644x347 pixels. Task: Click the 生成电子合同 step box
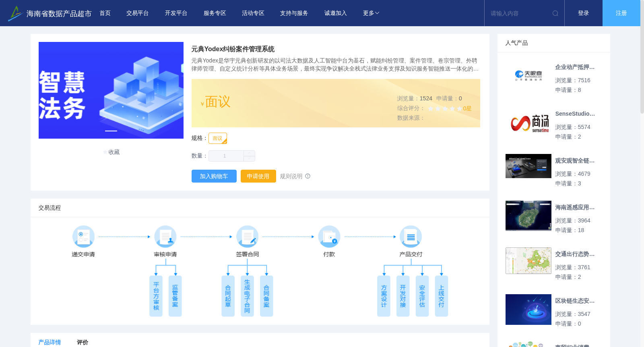pyautogui.click(x=247, y=296)
